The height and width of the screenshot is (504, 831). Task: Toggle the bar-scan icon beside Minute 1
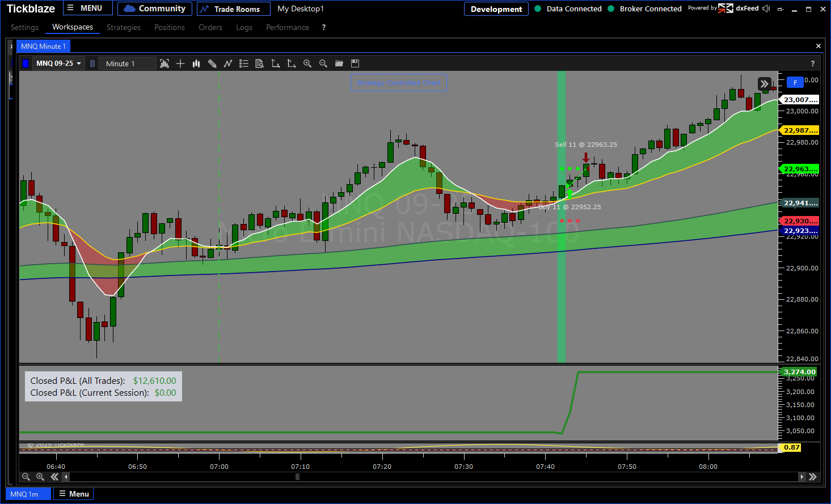pos(164,63)
